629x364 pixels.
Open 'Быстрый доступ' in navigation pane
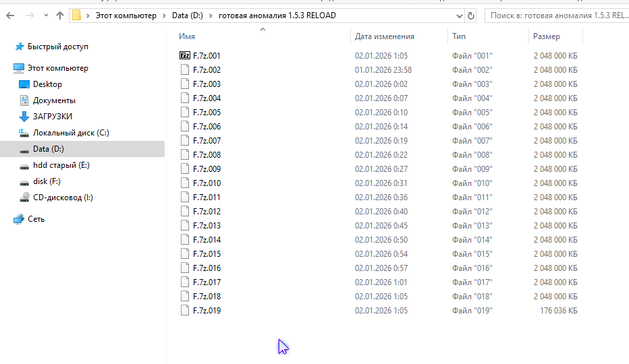pyautogui.click(x=58, y=47)
